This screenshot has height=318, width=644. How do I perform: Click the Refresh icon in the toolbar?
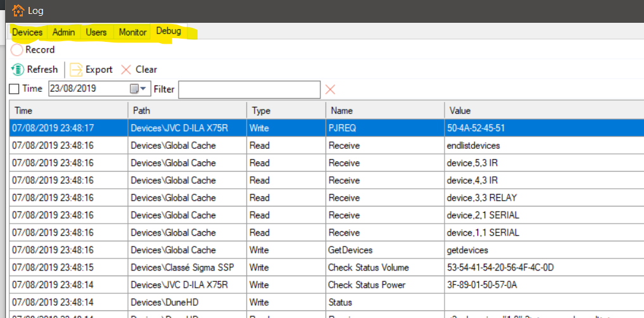point(18,70)
